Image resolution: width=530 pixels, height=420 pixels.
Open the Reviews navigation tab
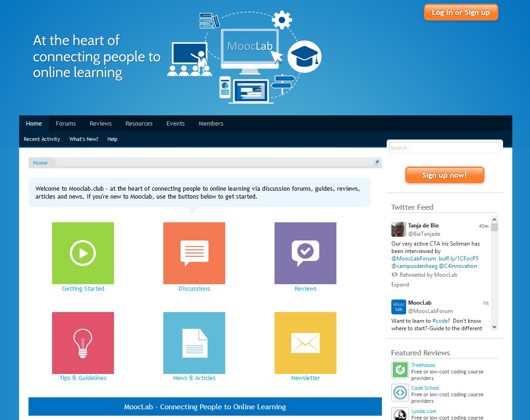(x=101, y=123)
